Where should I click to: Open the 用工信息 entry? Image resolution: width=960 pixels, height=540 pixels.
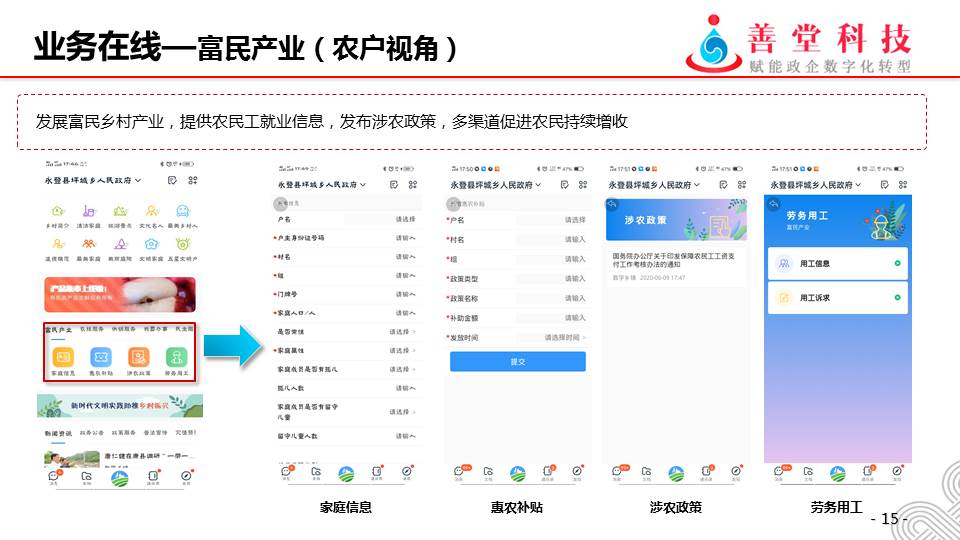[x=838, y=264]
